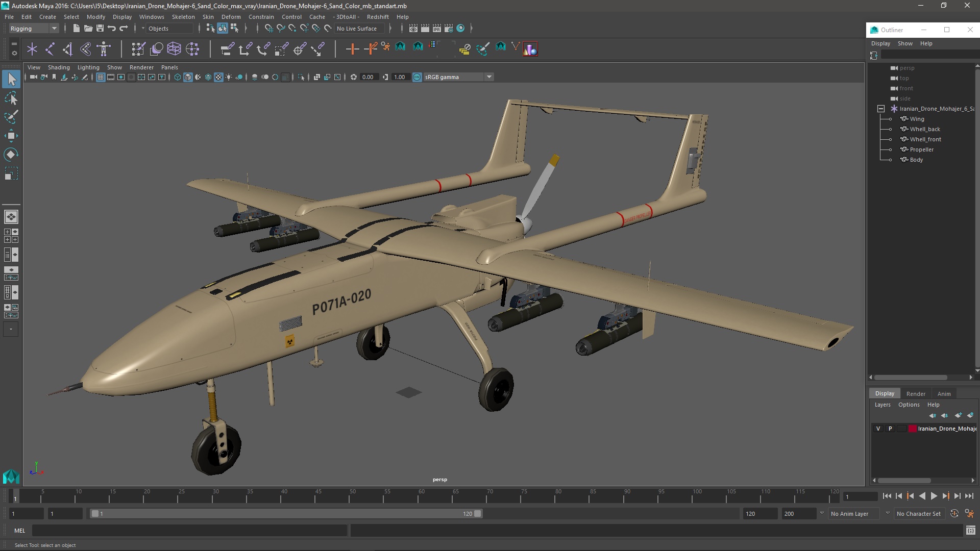Save the scene with floppy icon

[100, 29]
